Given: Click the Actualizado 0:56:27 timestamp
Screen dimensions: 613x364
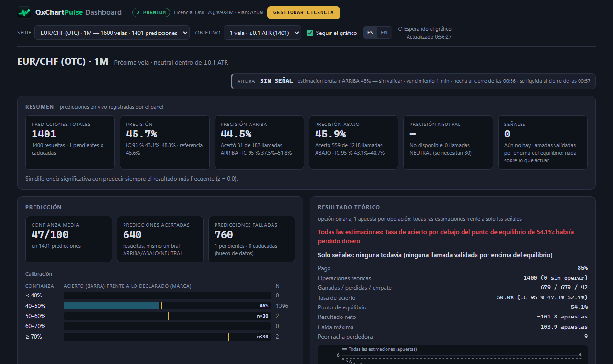Looking at the screenshot, I should point(429,37).
